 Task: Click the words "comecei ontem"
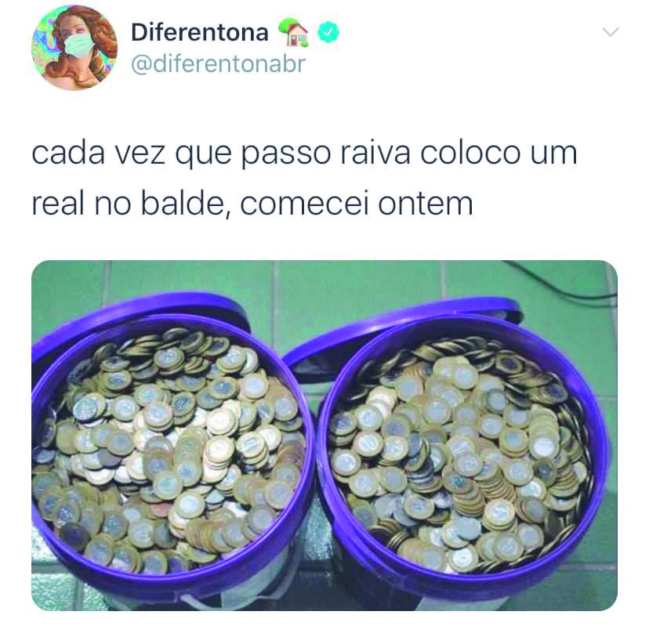357,203
